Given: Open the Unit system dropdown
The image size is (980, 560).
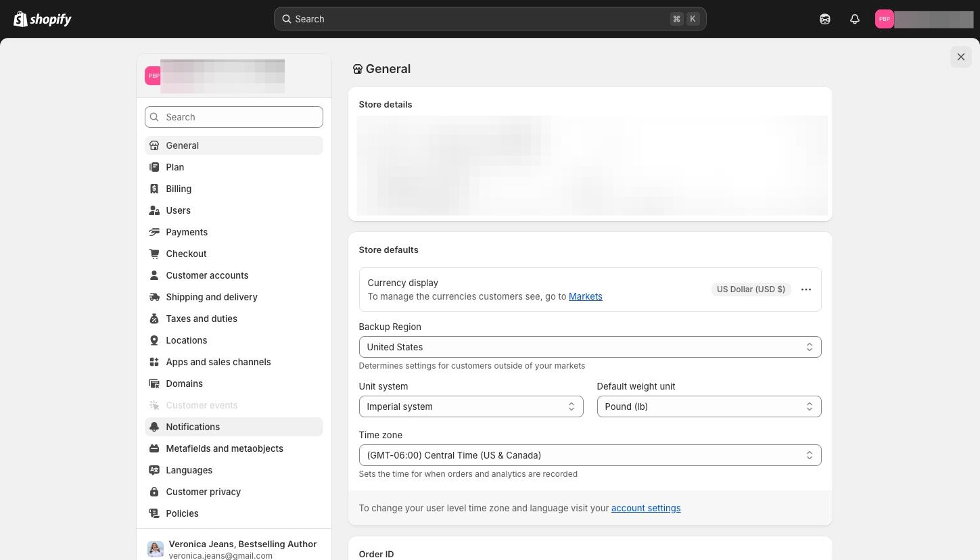Looking at the screenshot, I should [x=471, y=406].
